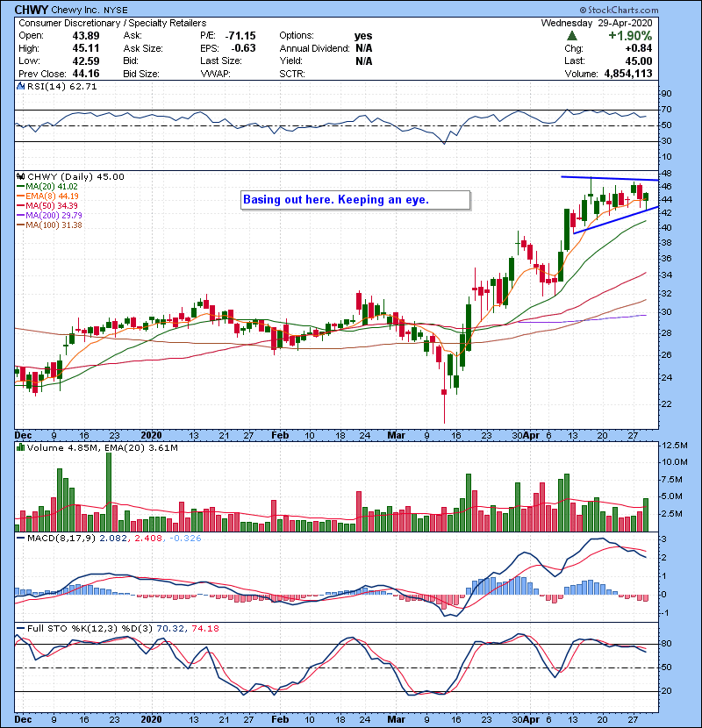Click the EMA(8) 44.19 legend entry

tap(52, 196)
